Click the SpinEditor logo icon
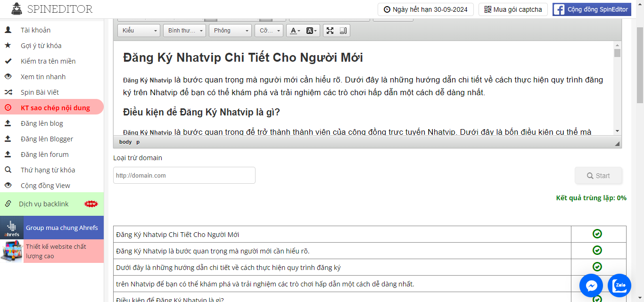The image size is (644, 302). coord(17,8)
